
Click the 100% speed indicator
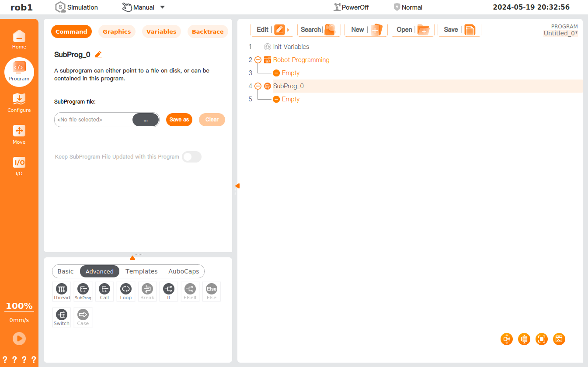tap(19, 306)
